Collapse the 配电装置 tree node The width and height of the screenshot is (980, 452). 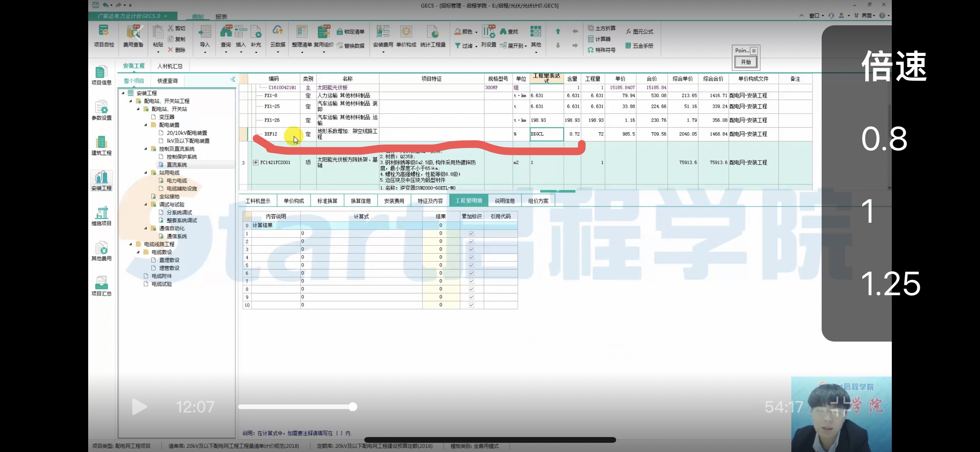click(x=146, y=125)
